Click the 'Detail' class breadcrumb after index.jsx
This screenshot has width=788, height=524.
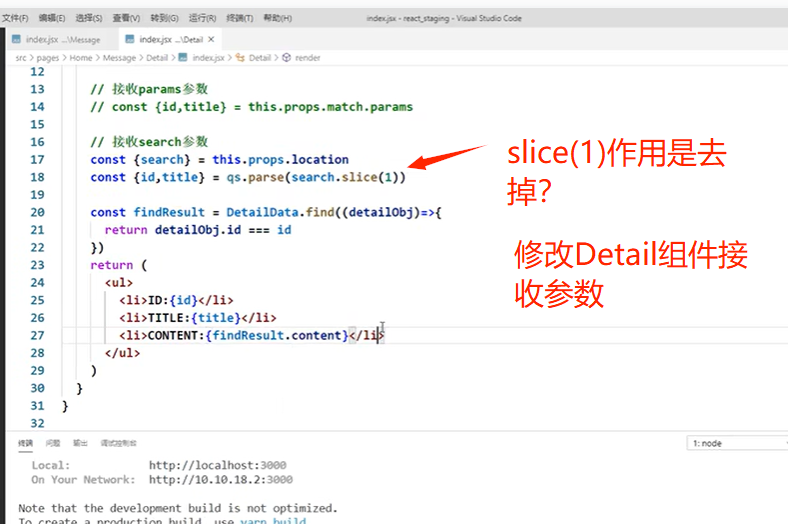(260, 58)
